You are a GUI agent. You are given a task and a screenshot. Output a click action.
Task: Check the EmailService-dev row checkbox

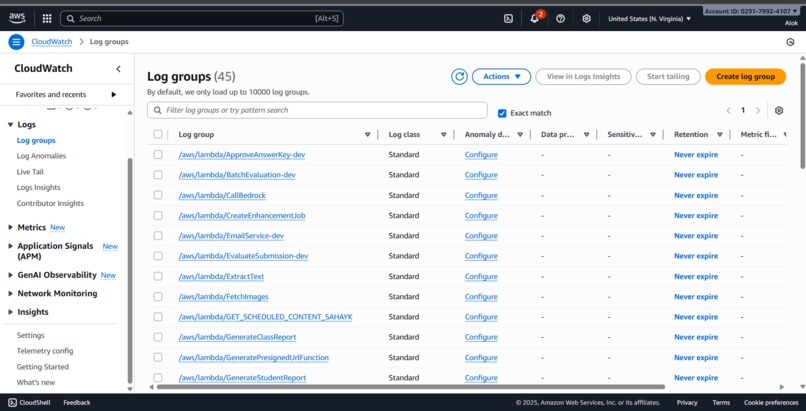click(x=158, y=236)
